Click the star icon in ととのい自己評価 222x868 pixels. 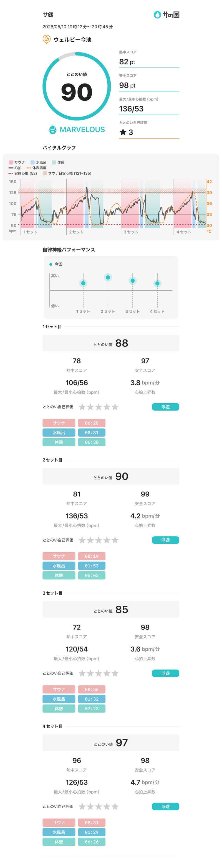point(123,132)
